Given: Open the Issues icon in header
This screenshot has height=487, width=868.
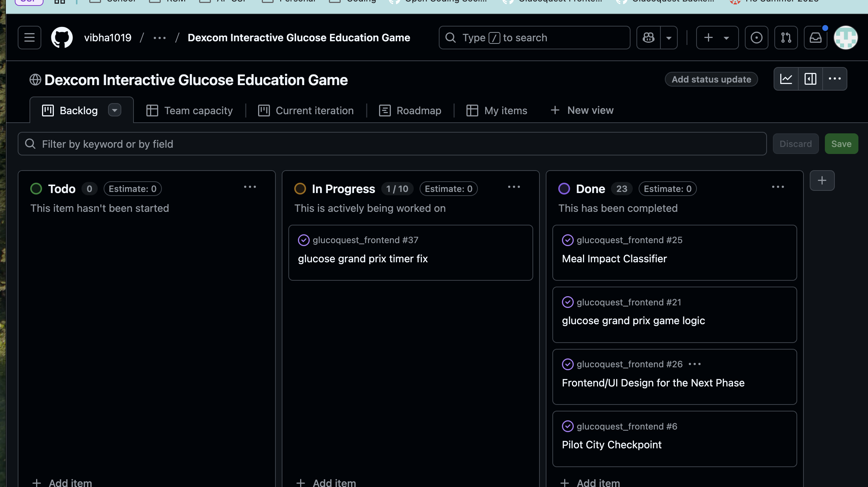Looking at the screenshot, I should pos(756,38).
